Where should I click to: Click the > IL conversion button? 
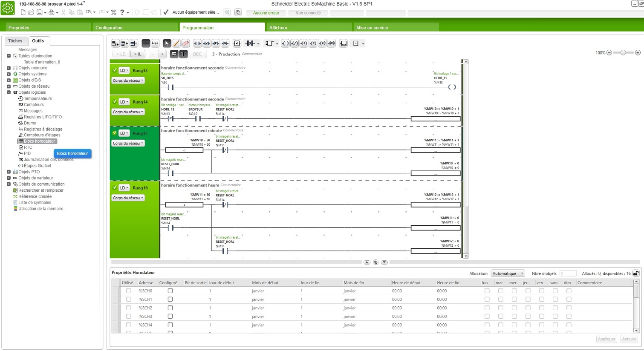click(137, 54)
